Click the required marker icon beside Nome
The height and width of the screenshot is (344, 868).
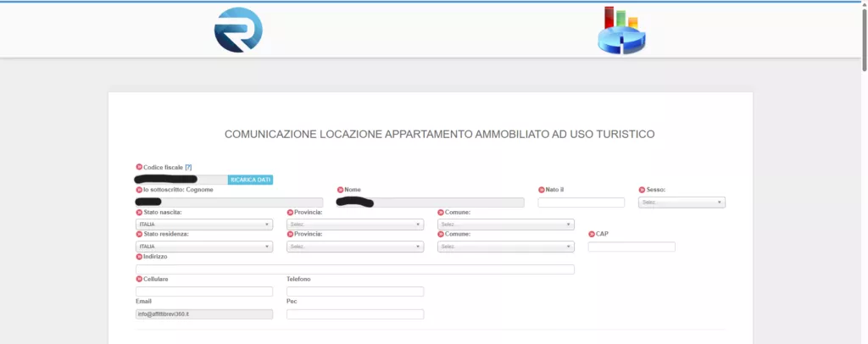[x=340, y=190]
